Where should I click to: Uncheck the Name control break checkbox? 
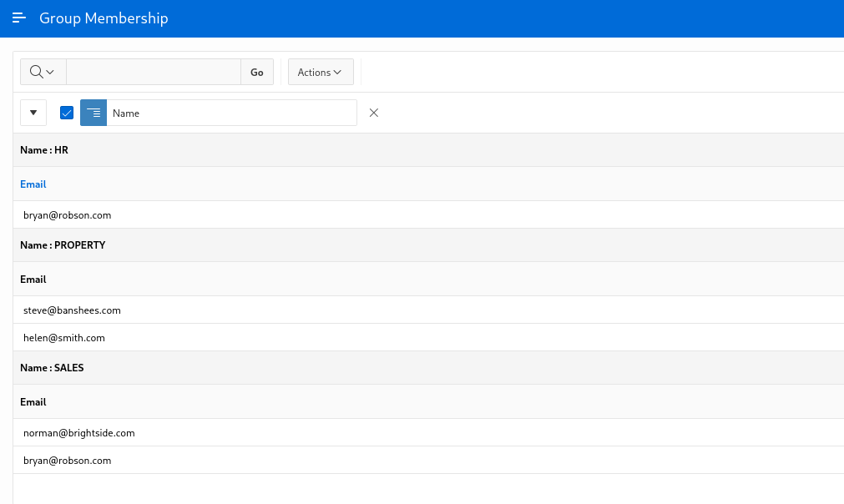point(67,113)
